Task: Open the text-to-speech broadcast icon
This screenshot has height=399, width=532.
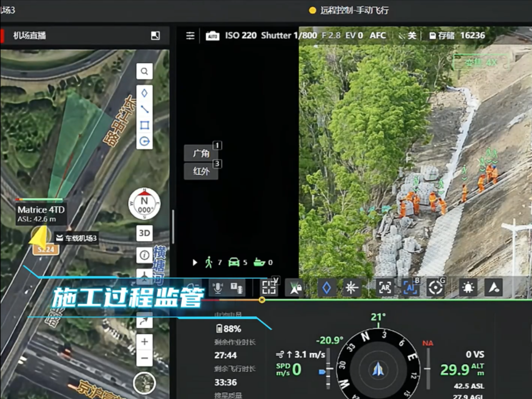Action: click(236, 288)
